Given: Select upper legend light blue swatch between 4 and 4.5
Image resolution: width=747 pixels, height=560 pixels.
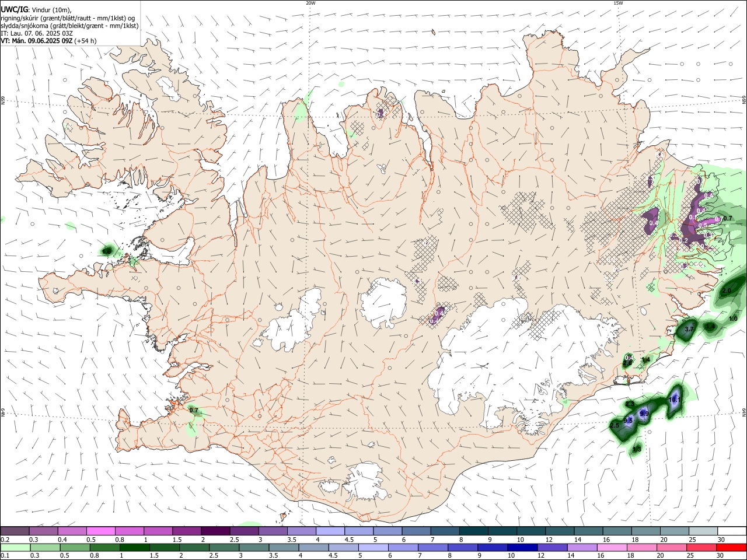Looking at the screenshot, I should 330,531.
